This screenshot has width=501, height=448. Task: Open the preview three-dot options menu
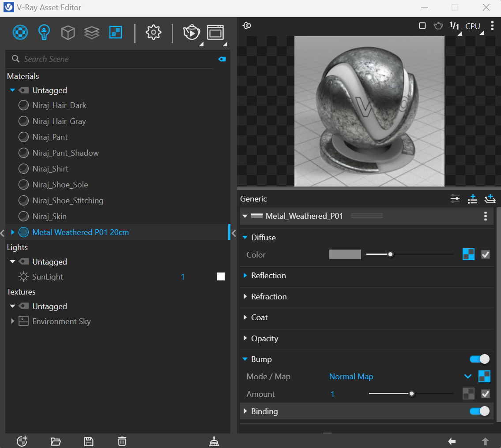tap(492, 26)
